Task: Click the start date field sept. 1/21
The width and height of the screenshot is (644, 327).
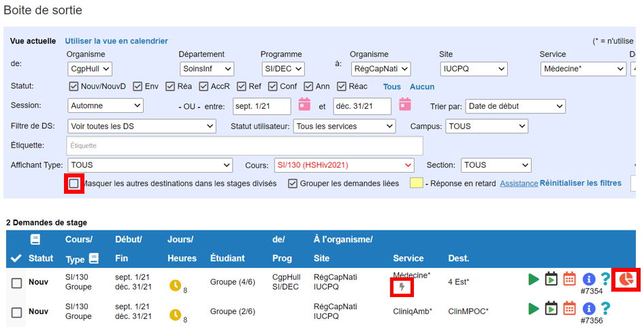Action: coord(262,106)
